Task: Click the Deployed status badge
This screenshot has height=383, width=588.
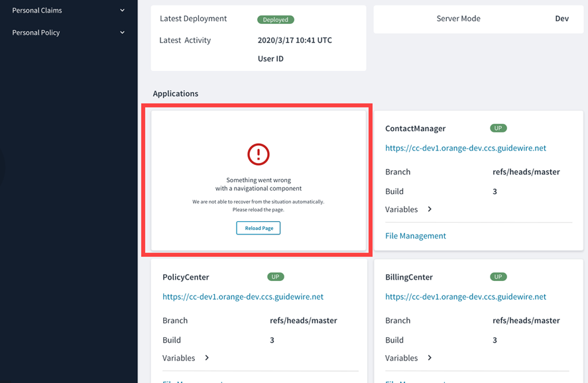Action: point(275,19)
